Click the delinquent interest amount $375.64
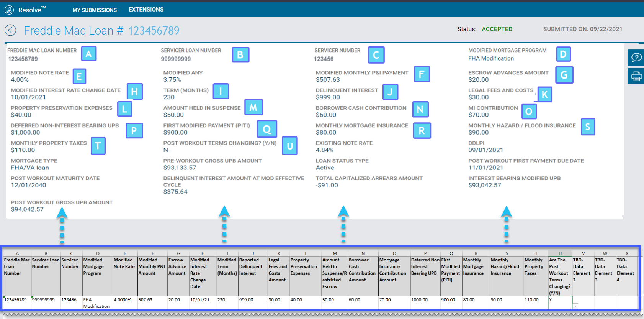 click(x=175, y=192)
